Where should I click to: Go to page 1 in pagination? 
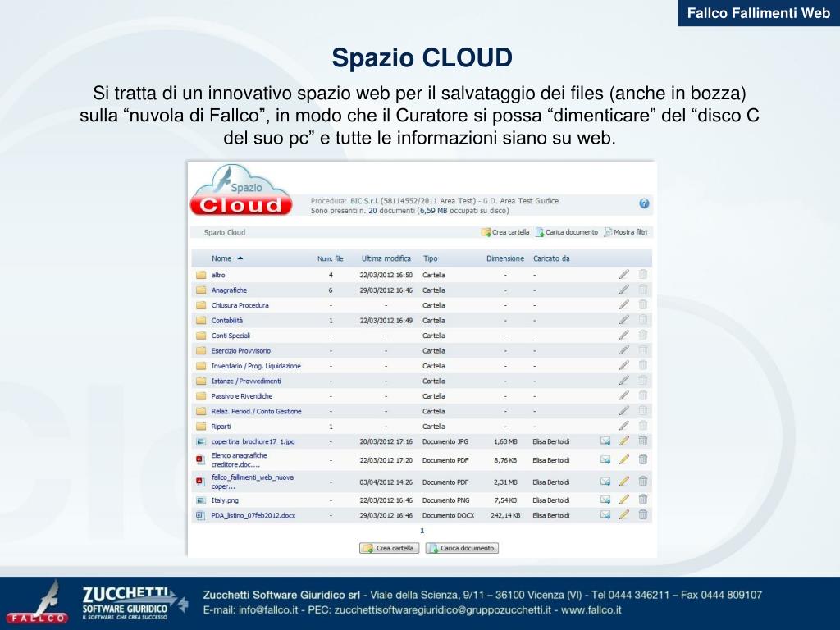(422, 531)
